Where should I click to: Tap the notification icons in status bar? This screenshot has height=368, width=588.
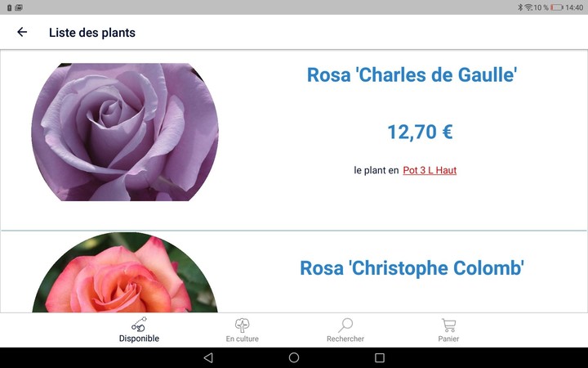click(x=15, y=7)
